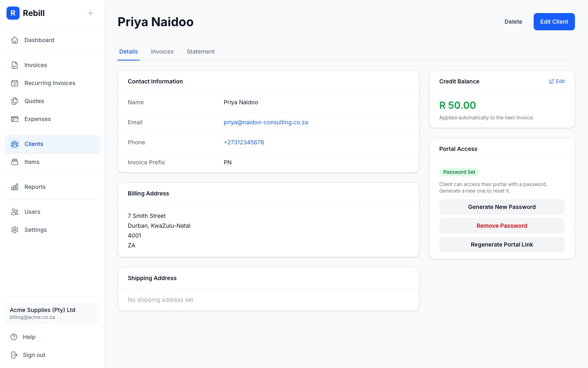Image resolution: width=588 pixels, height=368 pixels.
Task: Click the Edit Client button
Action: (x=554, y=22)
